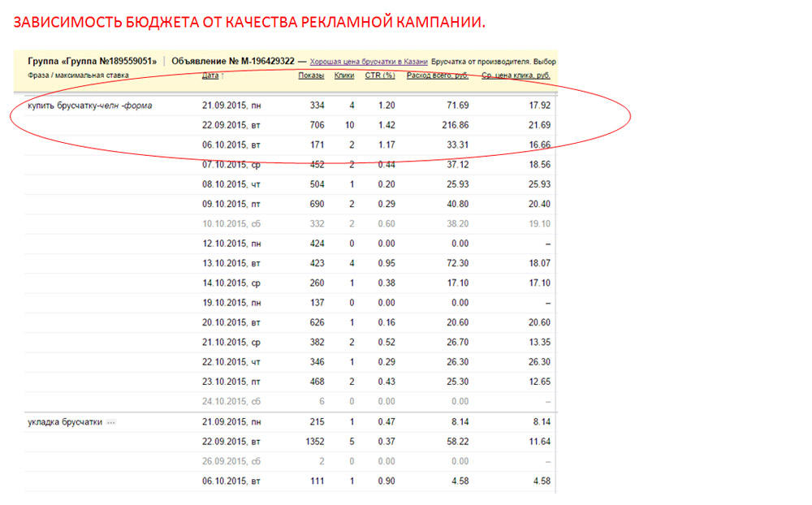This screenshot has width=812, height=505.
Task: Select phrase укладка брусчатки
Action: (65, 422)
